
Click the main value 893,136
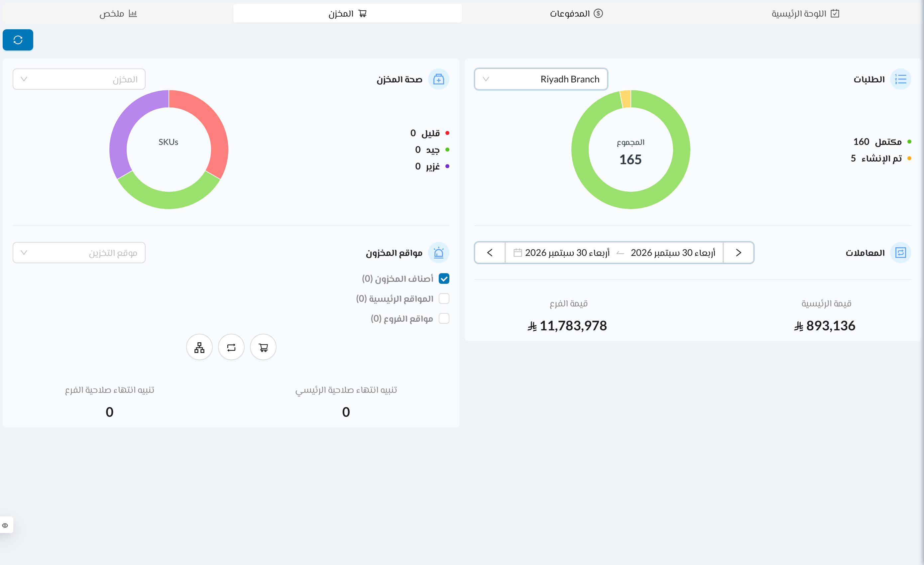(825, 325)
